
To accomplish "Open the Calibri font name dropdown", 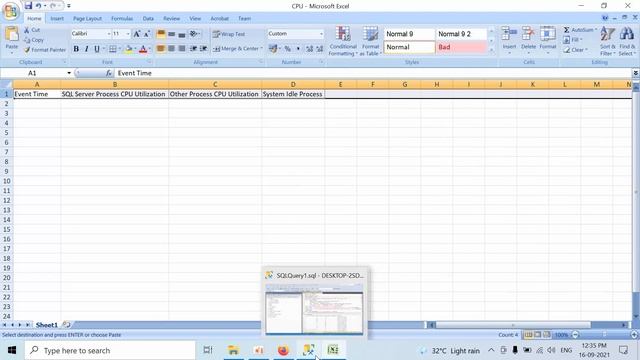I will point(109,34).
